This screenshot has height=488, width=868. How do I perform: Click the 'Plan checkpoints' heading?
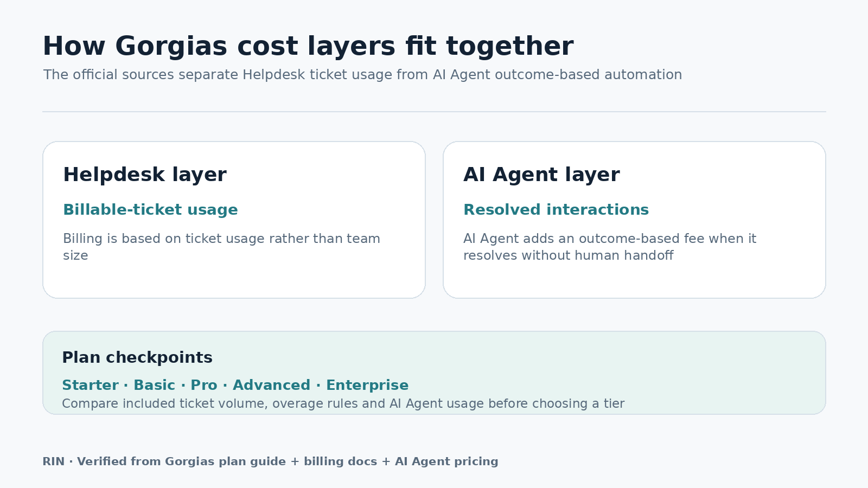click(137, 358)
